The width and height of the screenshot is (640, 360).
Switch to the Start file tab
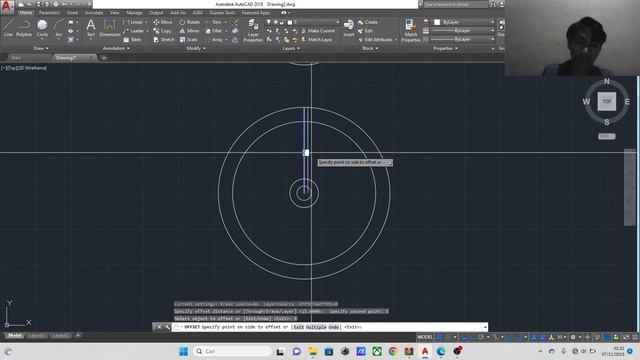coord(16,58)
